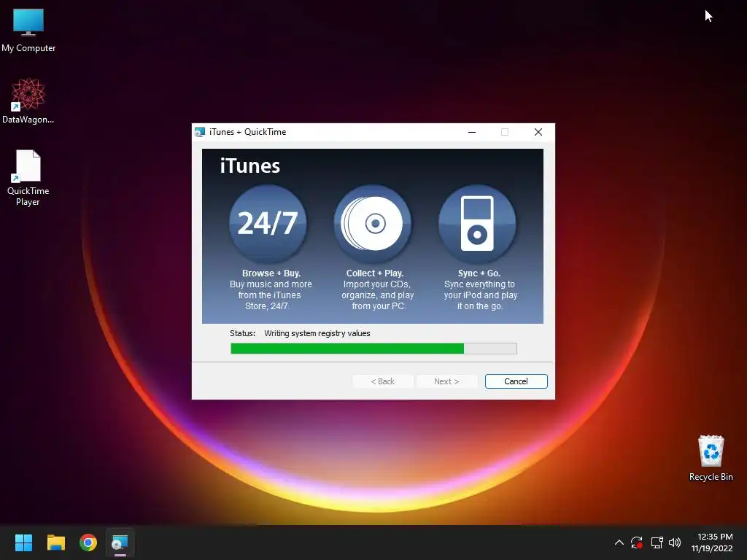747x560 pixels.
Task: Click the disabled Next > button
Action: point(446,381)
